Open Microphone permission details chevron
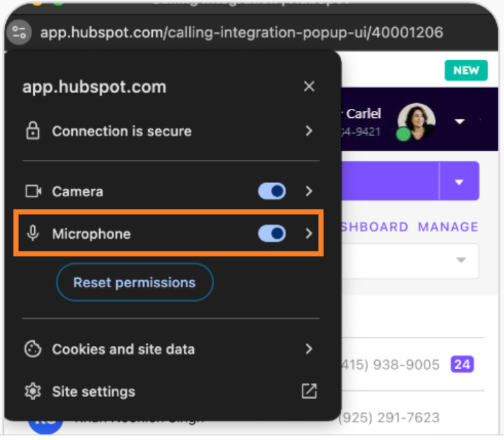The width and height of the screenshot is (504, 440). (309, 233)
